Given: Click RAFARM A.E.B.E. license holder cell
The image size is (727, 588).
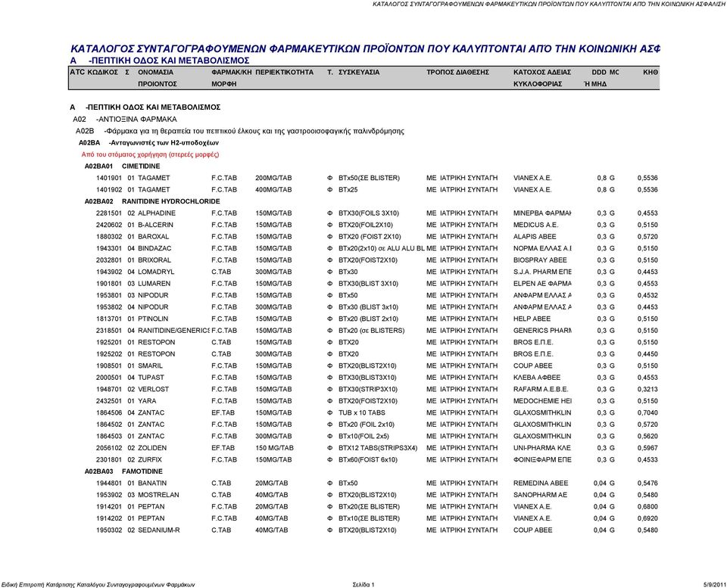Looking at the screenshot, I should click(x=541, y=389).
